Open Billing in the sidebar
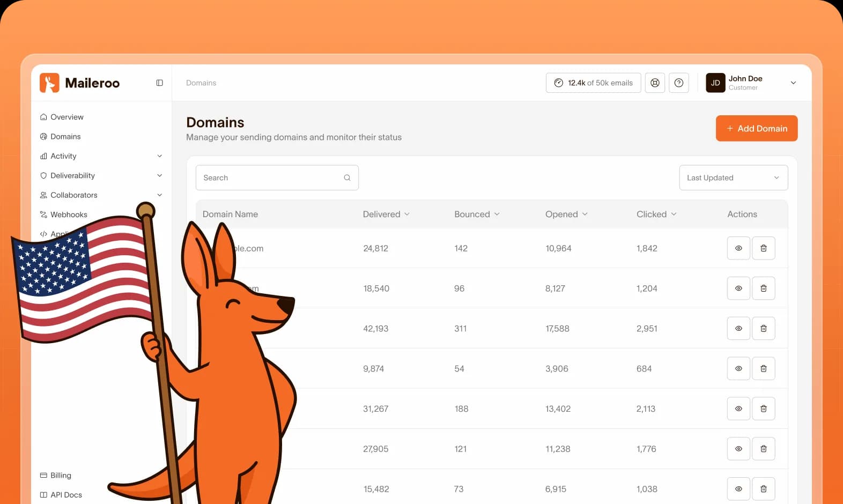This screenshot has height=504, width=843. click(x=56, y=475)
